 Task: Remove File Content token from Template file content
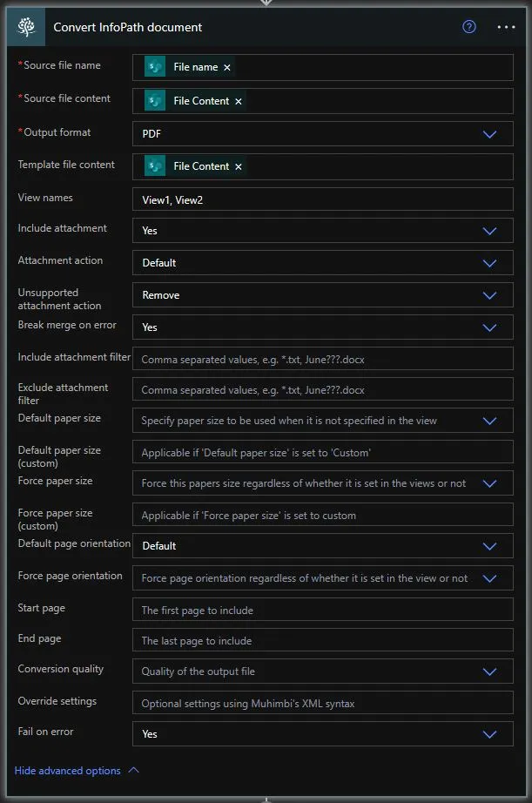tap(239, 166)
